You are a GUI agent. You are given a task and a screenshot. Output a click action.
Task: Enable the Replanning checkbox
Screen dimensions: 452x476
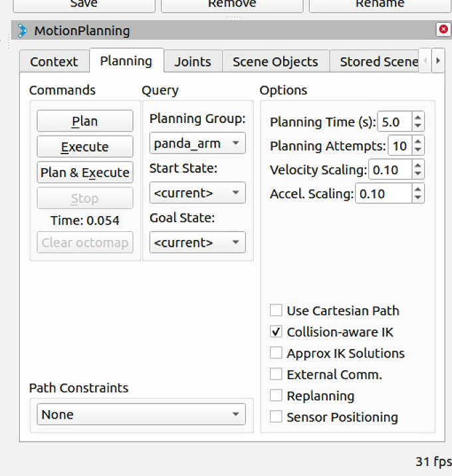click(276, 396)
